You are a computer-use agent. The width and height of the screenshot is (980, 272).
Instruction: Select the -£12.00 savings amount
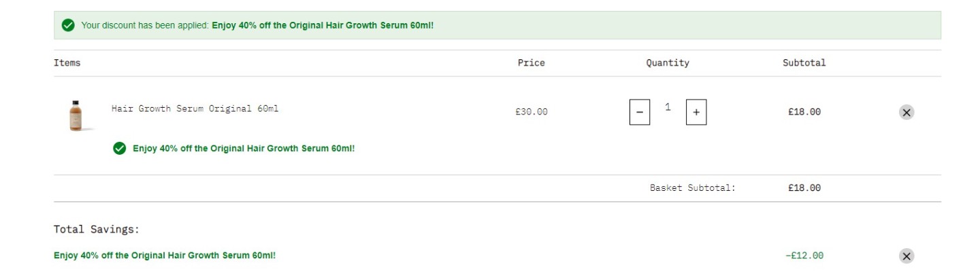tap(804, 256)
